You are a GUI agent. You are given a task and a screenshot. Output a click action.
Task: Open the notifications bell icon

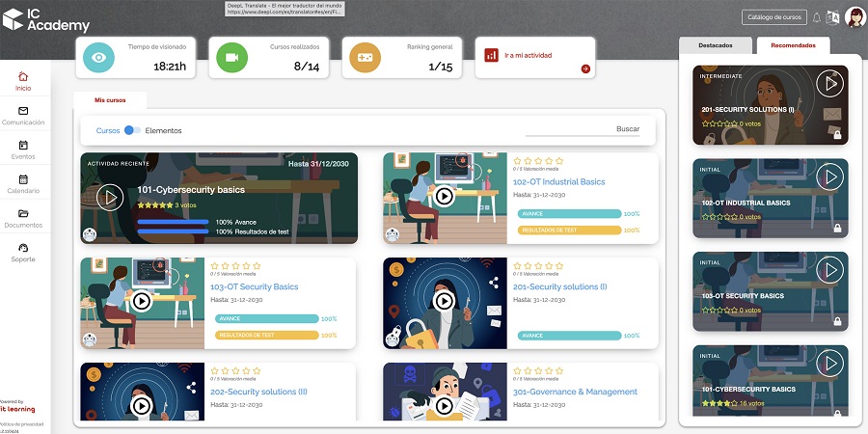(x=816, y=17)
